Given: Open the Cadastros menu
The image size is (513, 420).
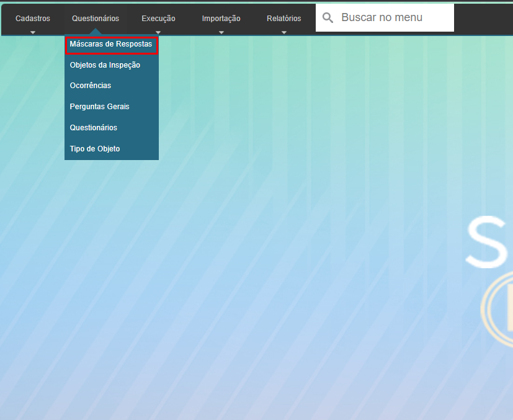Looking at the screenshot, I should (x=33, y=19).
